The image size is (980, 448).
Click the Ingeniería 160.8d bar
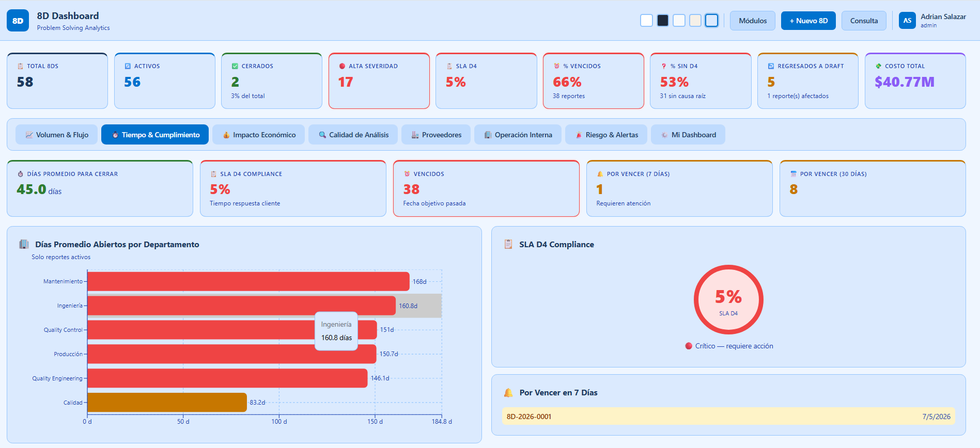pyautogui.click(x=242, y=306)
